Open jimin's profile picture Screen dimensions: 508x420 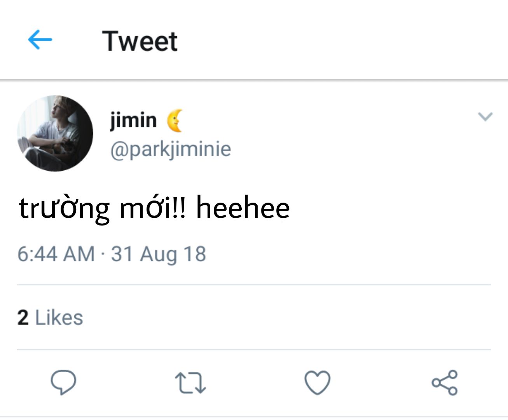[x=55, y=133]
